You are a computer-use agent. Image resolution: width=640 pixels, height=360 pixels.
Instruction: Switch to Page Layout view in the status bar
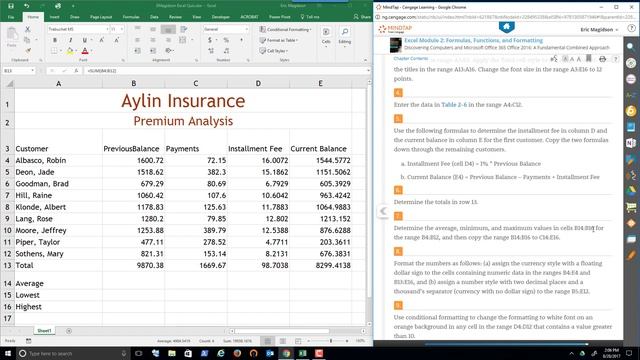[x=283, y=341]
